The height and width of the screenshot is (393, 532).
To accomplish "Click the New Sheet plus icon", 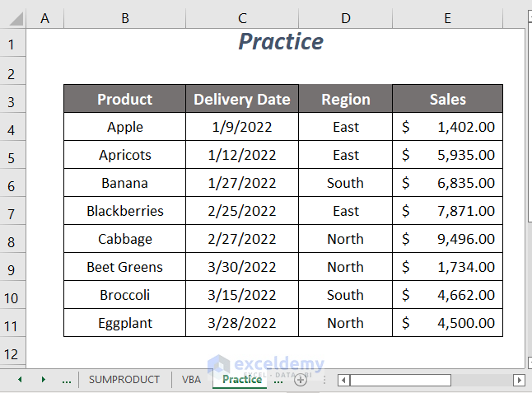I will [x=301, y=380].
